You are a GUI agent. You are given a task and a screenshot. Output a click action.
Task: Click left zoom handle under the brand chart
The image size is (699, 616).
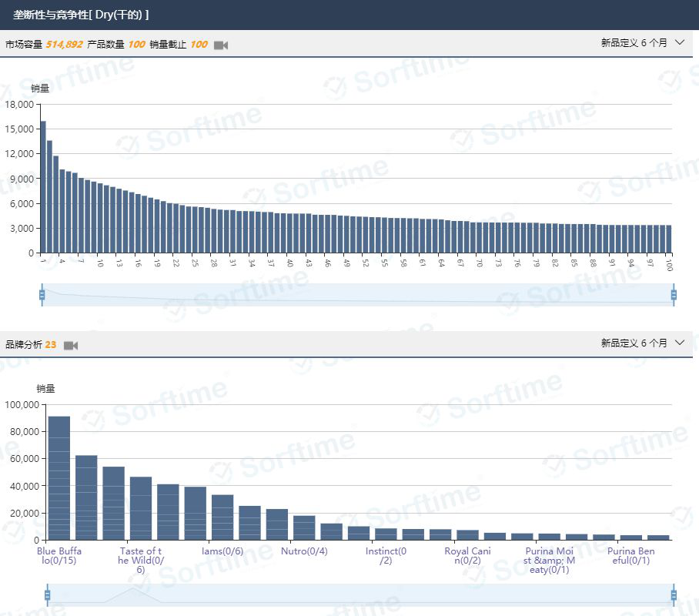[48, 594]
